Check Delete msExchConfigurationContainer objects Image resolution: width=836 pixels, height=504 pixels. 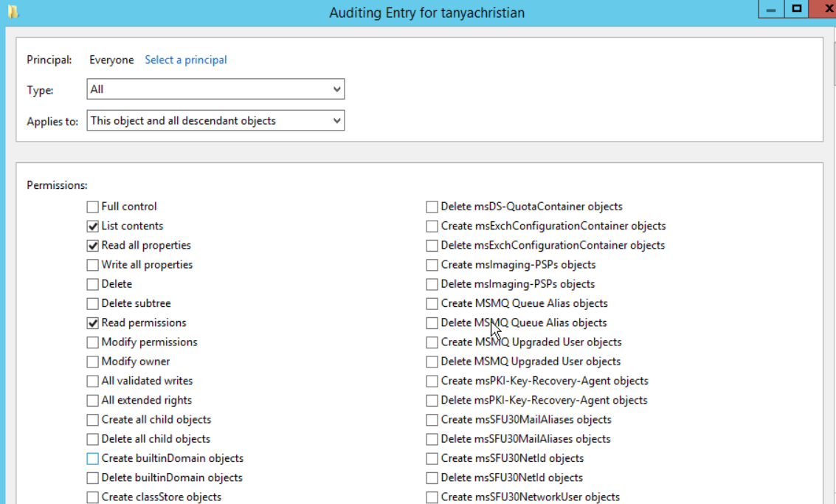[x=432, y=245]
